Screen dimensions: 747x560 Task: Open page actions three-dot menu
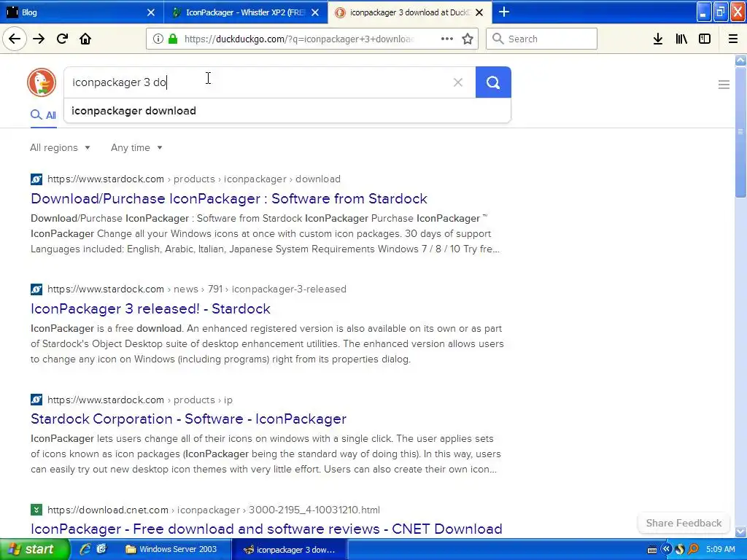[x=446, y=39]
